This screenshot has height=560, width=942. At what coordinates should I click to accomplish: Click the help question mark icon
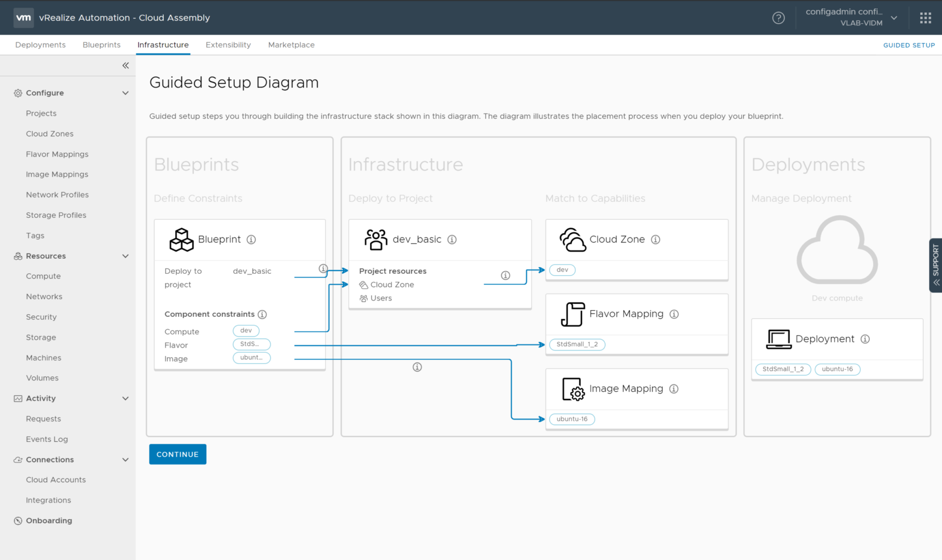(778, 18)
